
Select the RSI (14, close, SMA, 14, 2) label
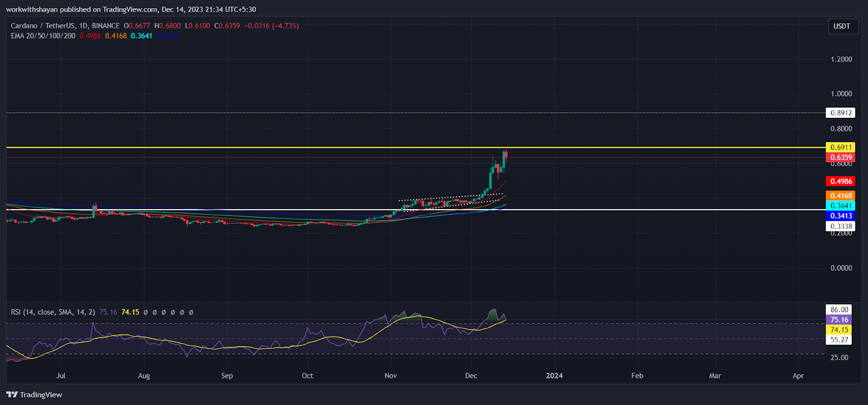coord(53,312)
